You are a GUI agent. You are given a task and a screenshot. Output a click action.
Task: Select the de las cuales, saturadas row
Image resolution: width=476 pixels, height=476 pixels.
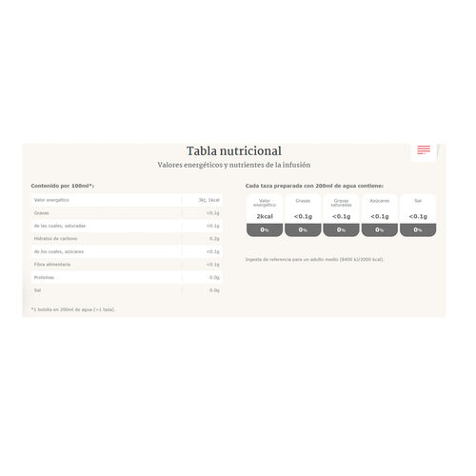(127, 226)
